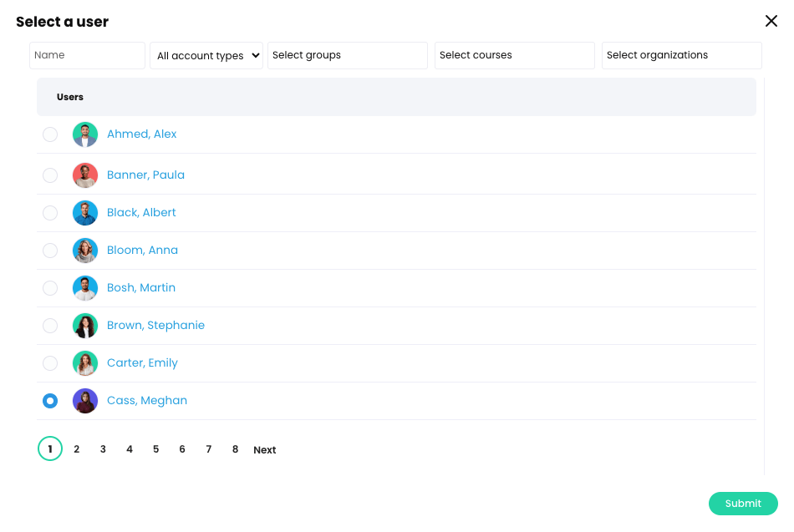The image size is (794, 532).
Task: Go to page 1 of users
Action: 50,448
